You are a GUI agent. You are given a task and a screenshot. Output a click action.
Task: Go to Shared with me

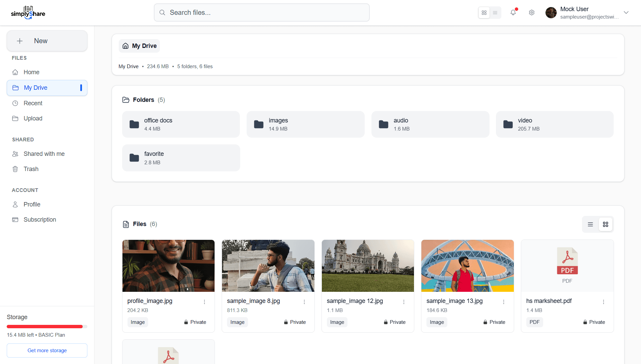pos(44,154)
